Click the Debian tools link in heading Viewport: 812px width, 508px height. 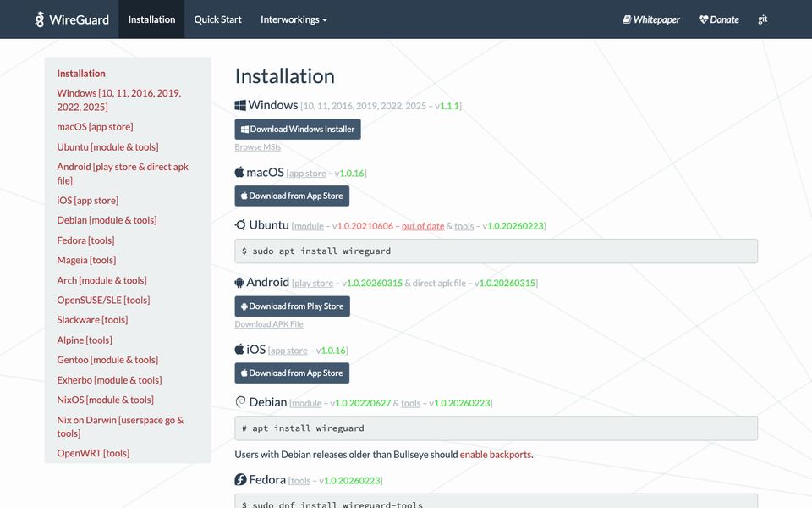pyautogui.click(x=411, y=403)
